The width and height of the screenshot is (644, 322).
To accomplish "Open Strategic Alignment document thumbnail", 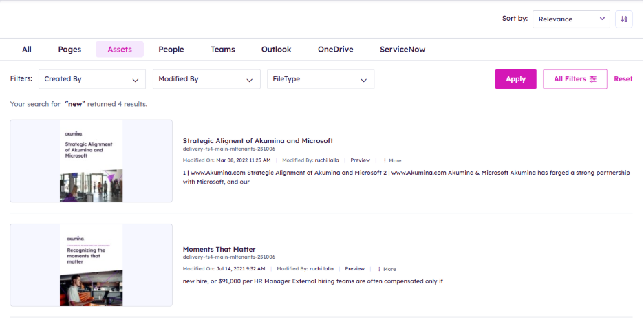I will pos(91,161).
